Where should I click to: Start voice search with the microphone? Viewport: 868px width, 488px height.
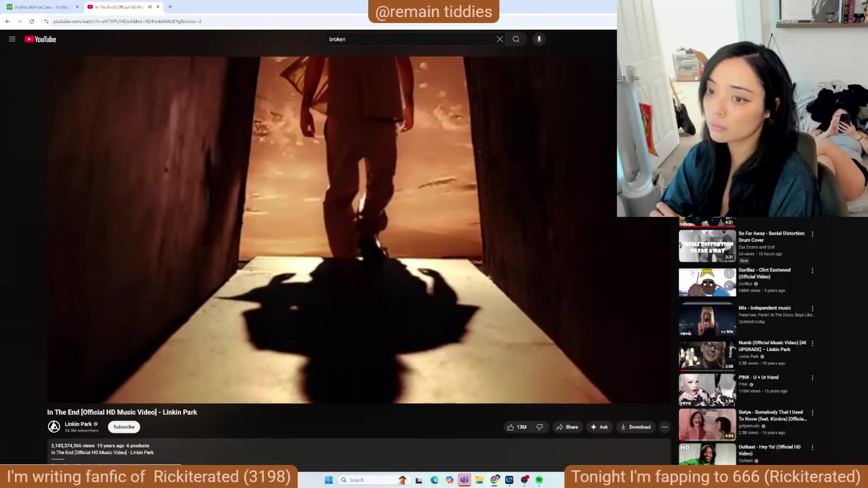coord(539,39)
